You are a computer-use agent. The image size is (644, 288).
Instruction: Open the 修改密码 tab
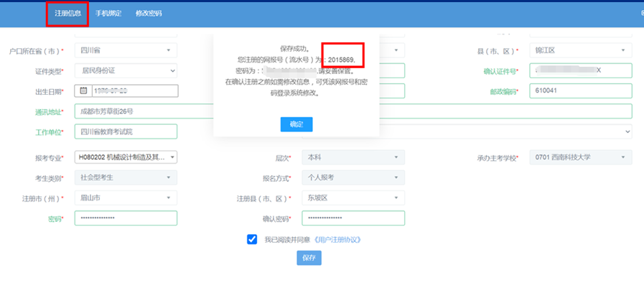click(149, 14)
